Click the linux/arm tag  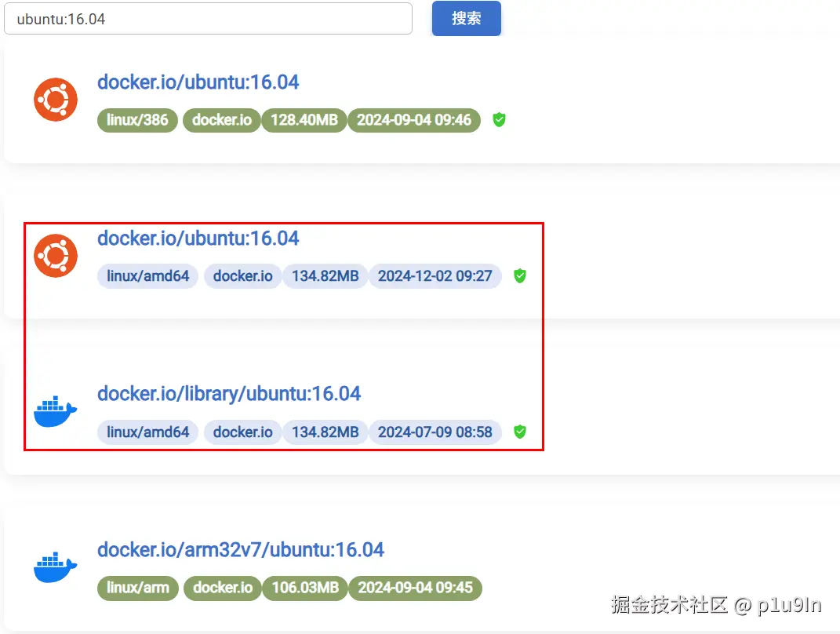138,588
